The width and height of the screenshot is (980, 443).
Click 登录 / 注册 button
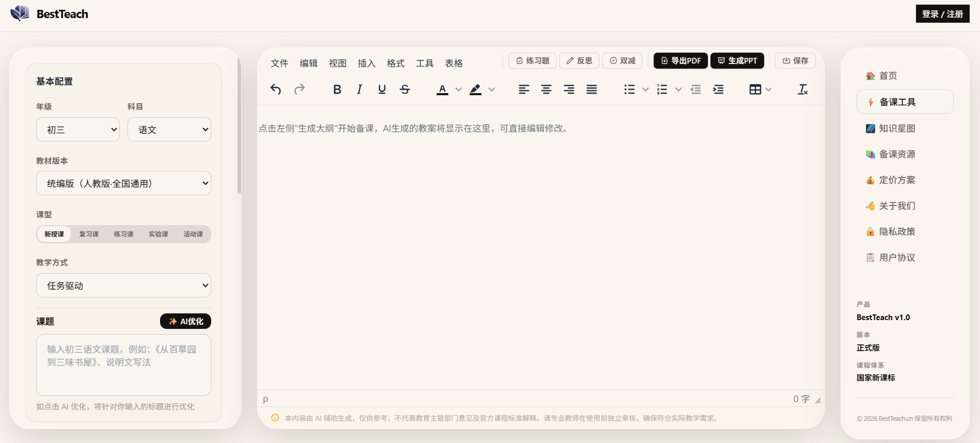(x=942, y=14)
